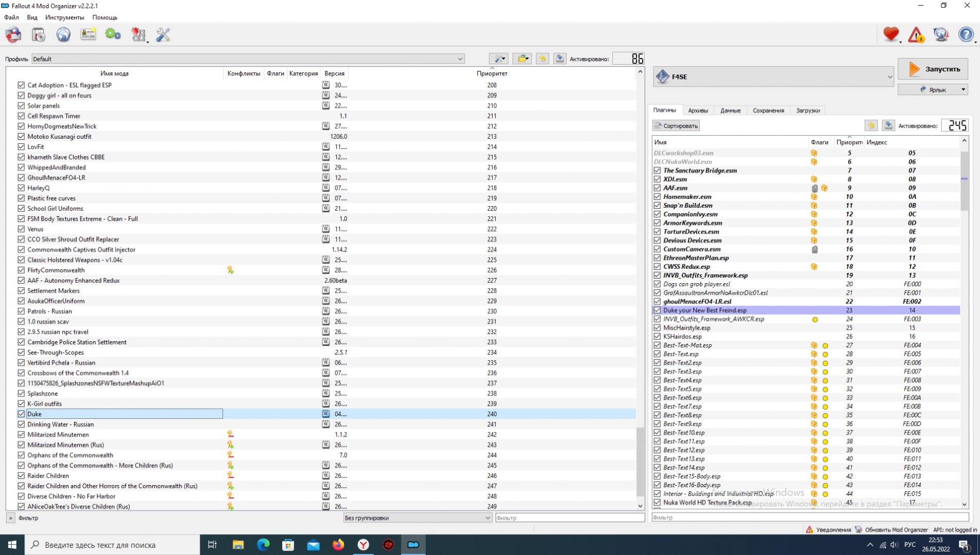
Task: Open the Nexus globe icon in toolbar
Action: pos(63,35)
